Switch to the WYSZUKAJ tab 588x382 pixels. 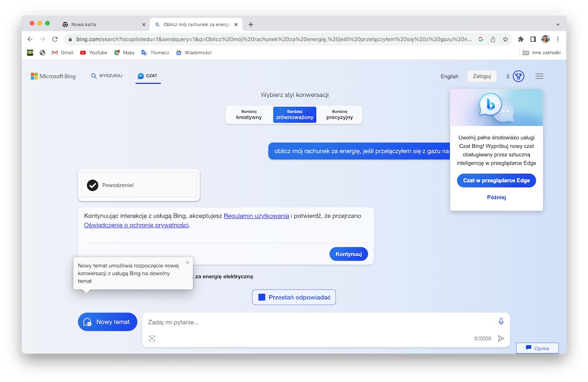[106, 76]
